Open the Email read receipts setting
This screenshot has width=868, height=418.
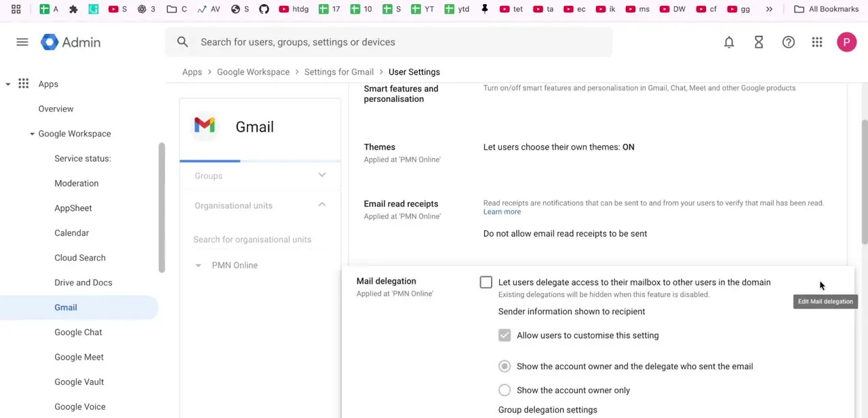click(x=597, y=218)
